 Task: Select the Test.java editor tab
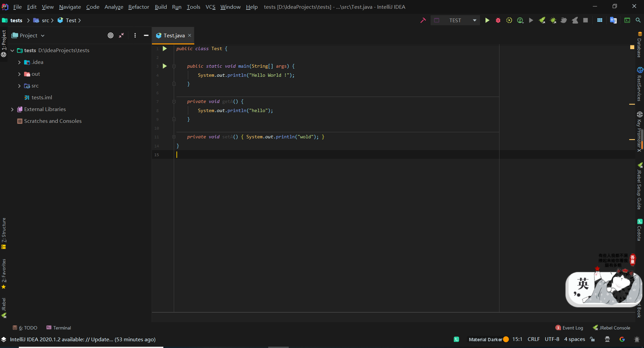[174, 35]
